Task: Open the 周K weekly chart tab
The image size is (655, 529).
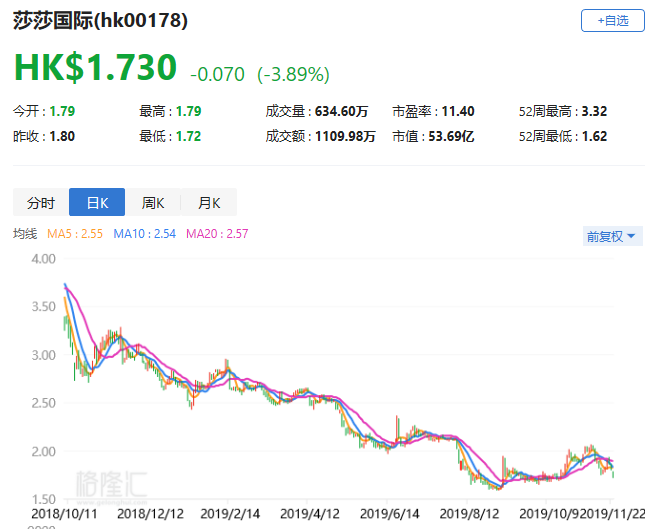Action: click(153, 203)
